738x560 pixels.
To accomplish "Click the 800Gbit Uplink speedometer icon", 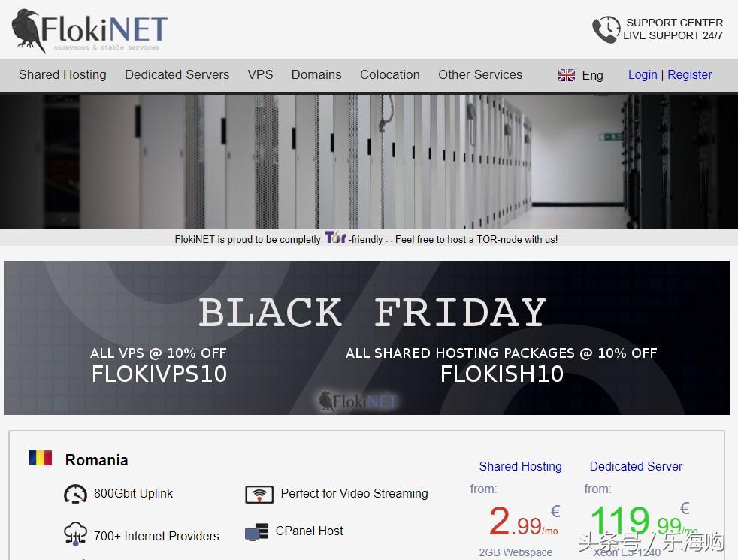I will (75, 494).
